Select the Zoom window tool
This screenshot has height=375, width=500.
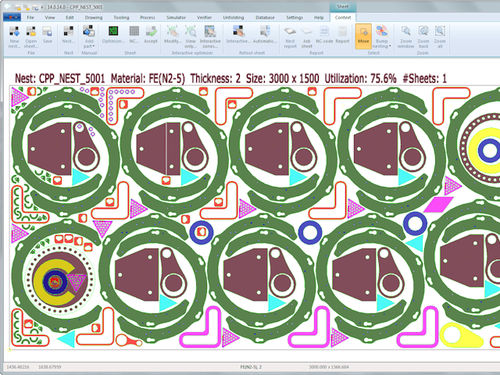click(406, 37)
